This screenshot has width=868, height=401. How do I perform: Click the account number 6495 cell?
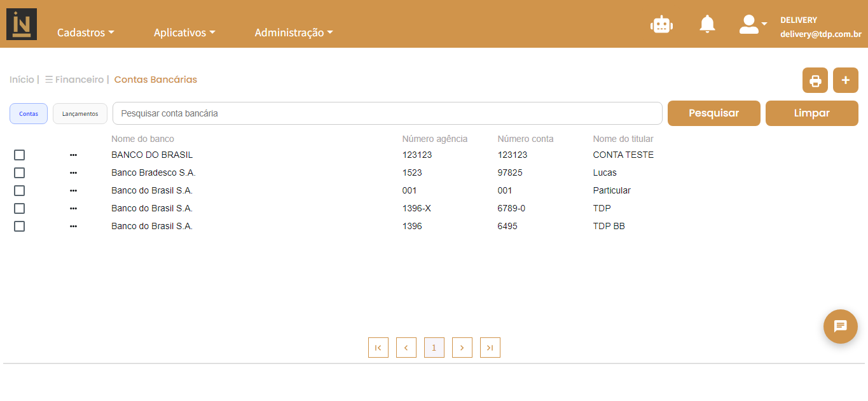click(507, 226)
